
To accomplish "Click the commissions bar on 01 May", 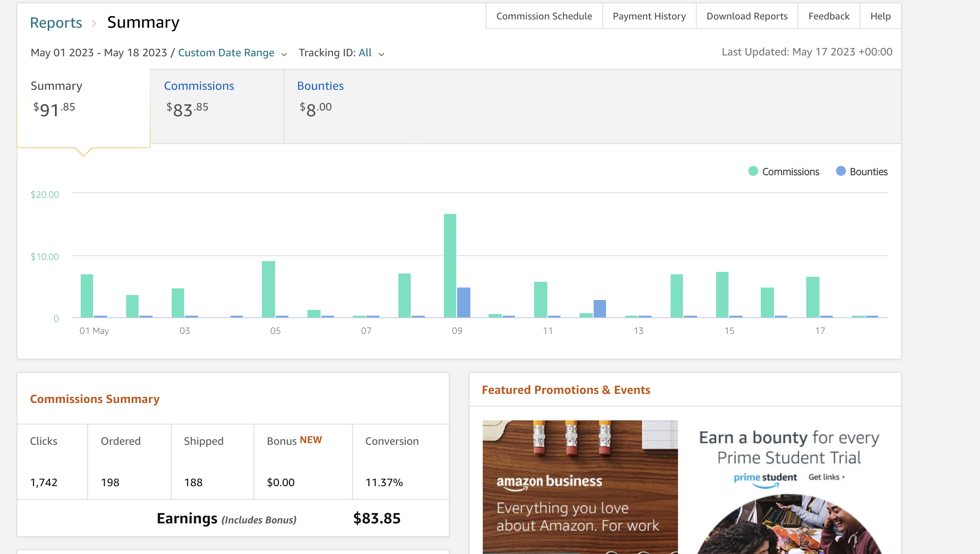I will (x=87, y=296).
